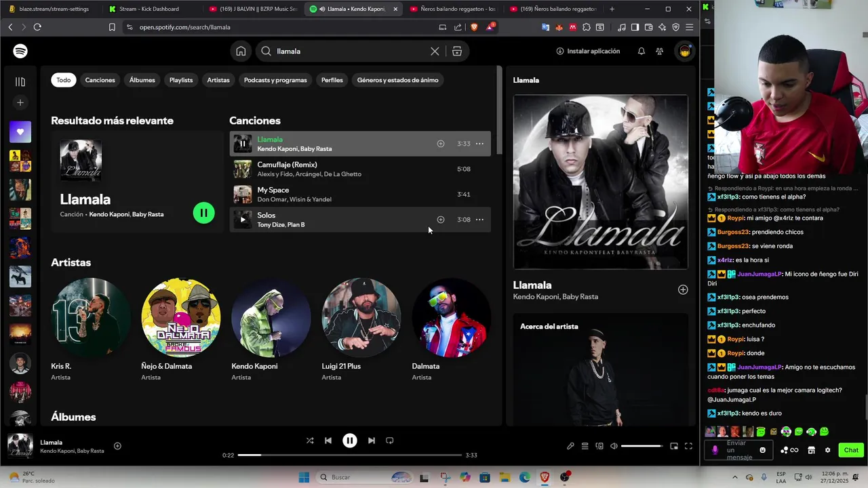868x488 pixels.
Task: Bookmark this page in address bar
Action: (x=112, y=27)
